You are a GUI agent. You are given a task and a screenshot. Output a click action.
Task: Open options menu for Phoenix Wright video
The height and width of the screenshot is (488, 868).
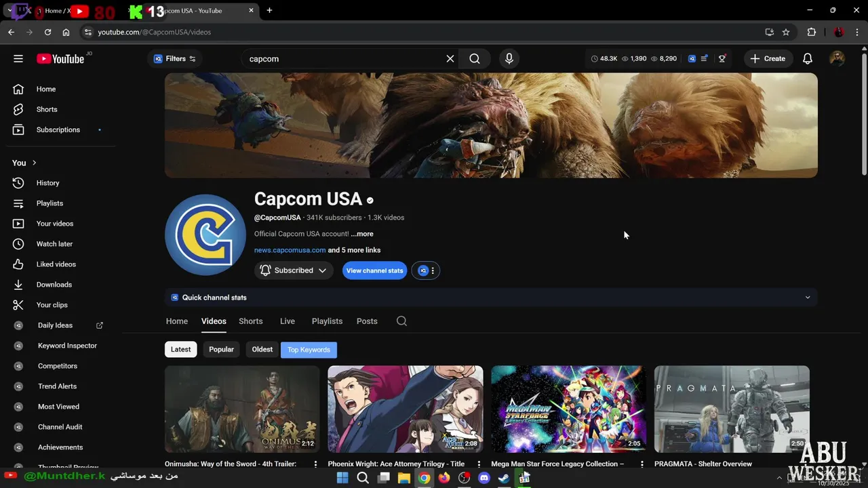click(479, 464)
